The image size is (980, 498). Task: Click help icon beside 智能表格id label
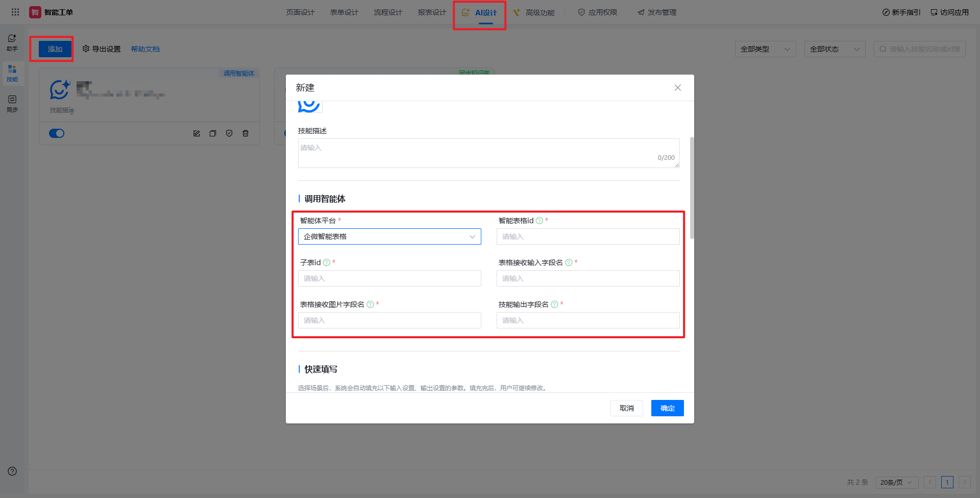pyautogui.click(x=539, y=221)
